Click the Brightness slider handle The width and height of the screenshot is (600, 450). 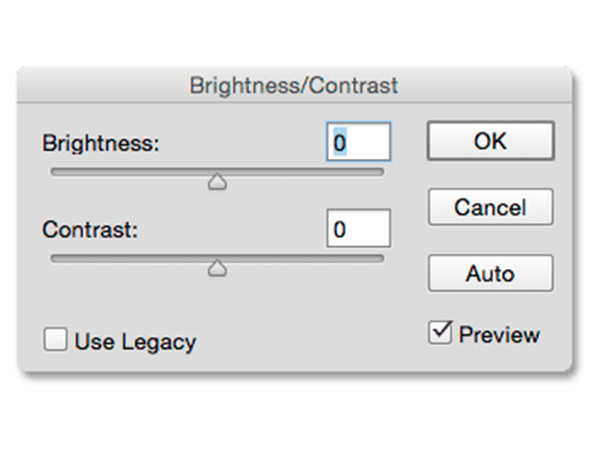(x=216, y=181)
